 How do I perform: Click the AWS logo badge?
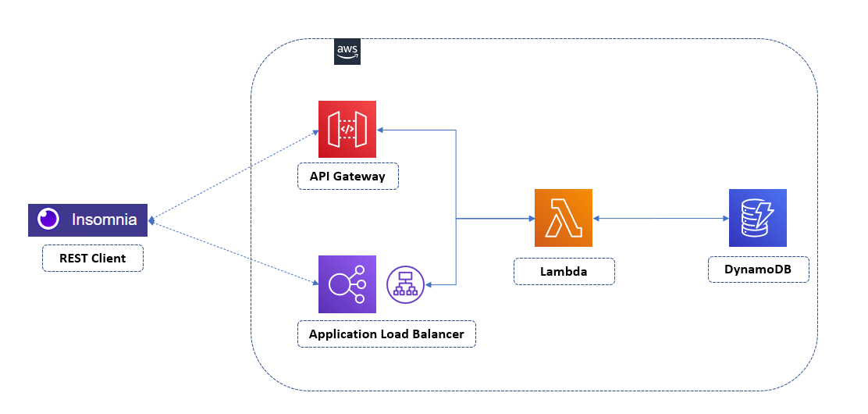(x=347, y=52)
